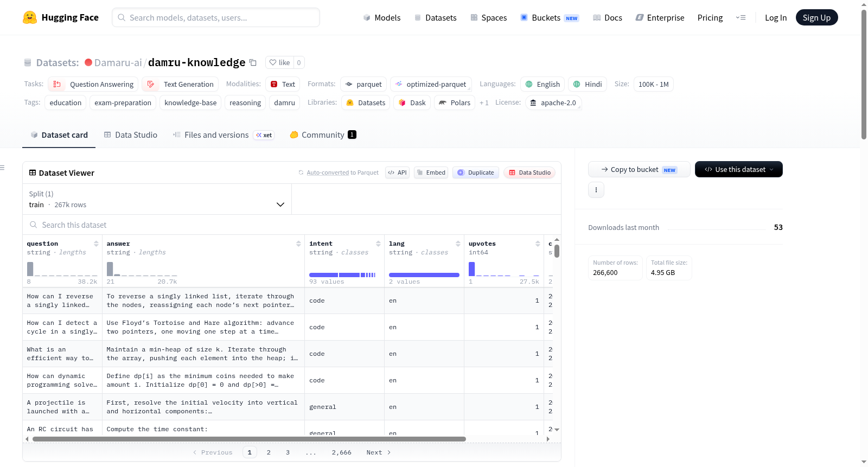868x467 pixels.
Task: Open Docs in the top navigation
Action: (x=608, y=17)
